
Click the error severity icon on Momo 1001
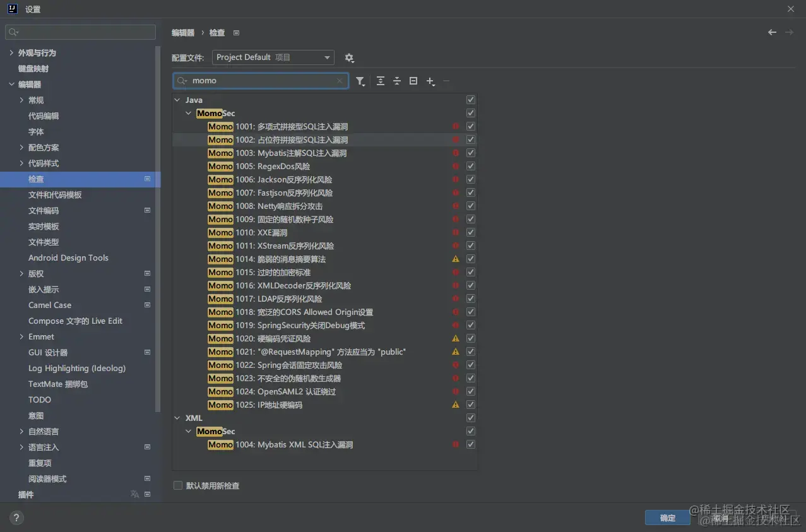455,126
